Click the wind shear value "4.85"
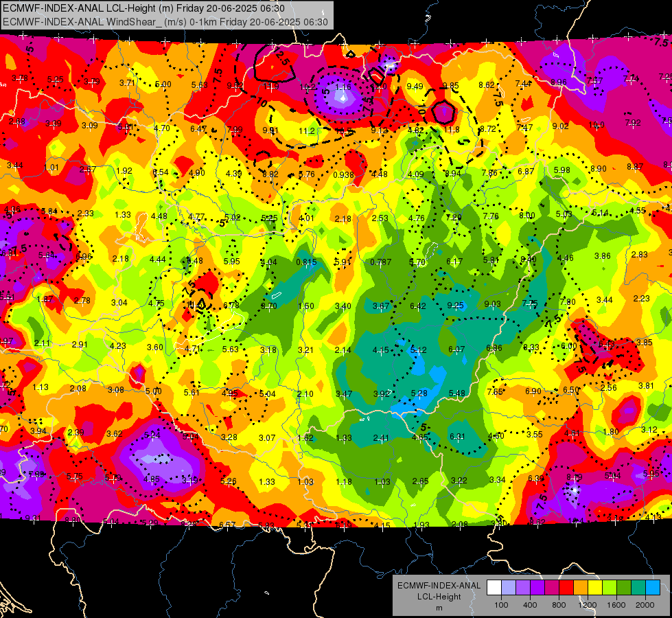The image size is (672, 618). tap(152, 479)
